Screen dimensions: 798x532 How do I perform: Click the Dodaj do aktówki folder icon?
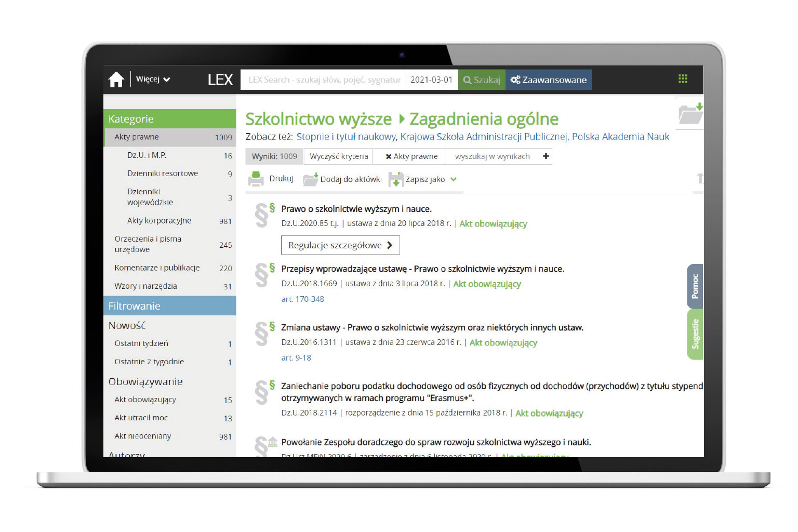(x=310, y=179)
